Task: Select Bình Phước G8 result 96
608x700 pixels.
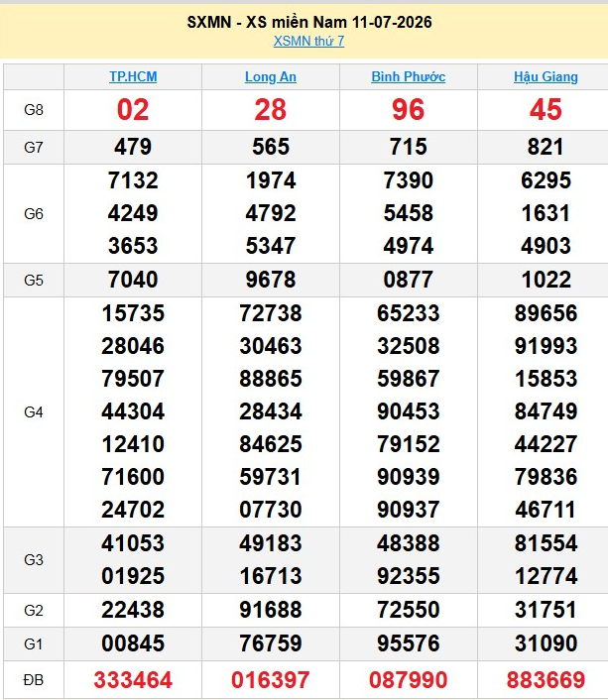Action: [x=409, y=110]
